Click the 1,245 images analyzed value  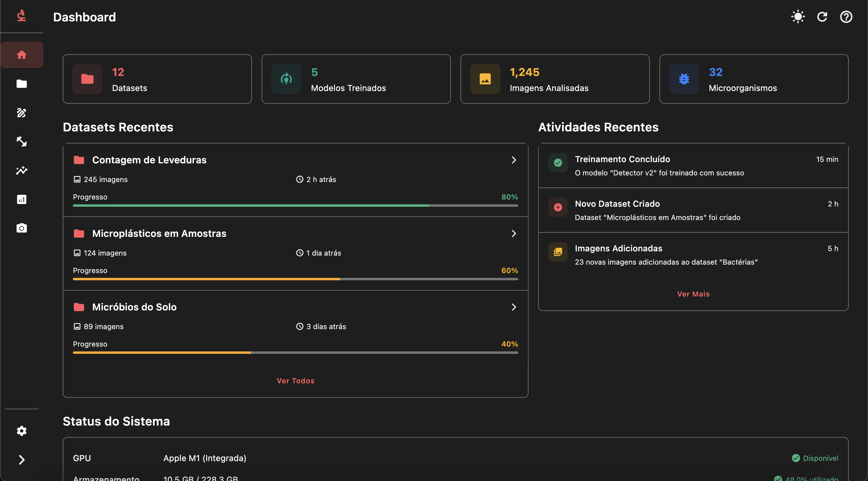[x=525, y=72]
